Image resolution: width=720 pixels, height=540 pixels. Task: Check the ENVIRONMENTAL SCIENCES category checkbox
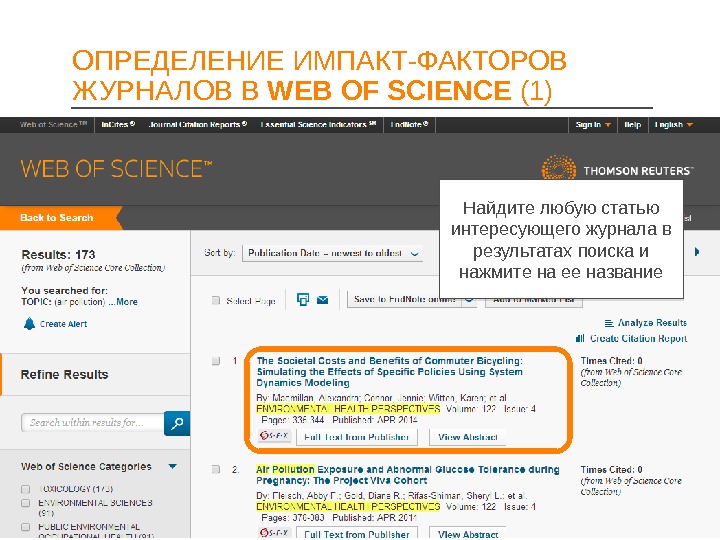[x=26, y=503]
